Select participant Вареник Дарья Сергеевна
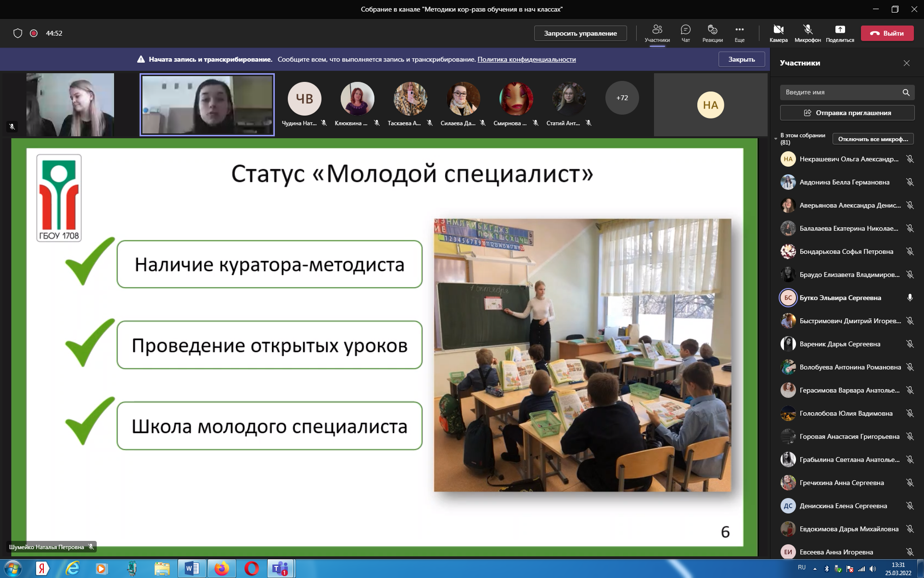924x578 pixels. point(840,344)
